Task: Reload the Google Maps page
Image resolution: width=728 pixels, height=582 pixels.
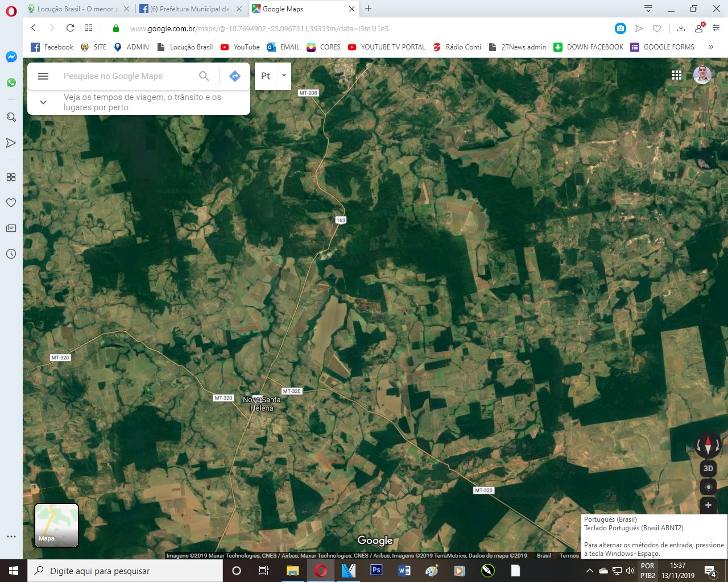Action: 70,28
